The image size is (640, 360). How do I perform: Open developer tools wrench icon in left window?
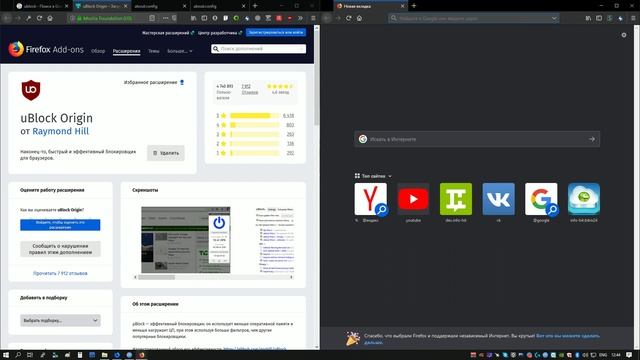(x=28, y=18)
